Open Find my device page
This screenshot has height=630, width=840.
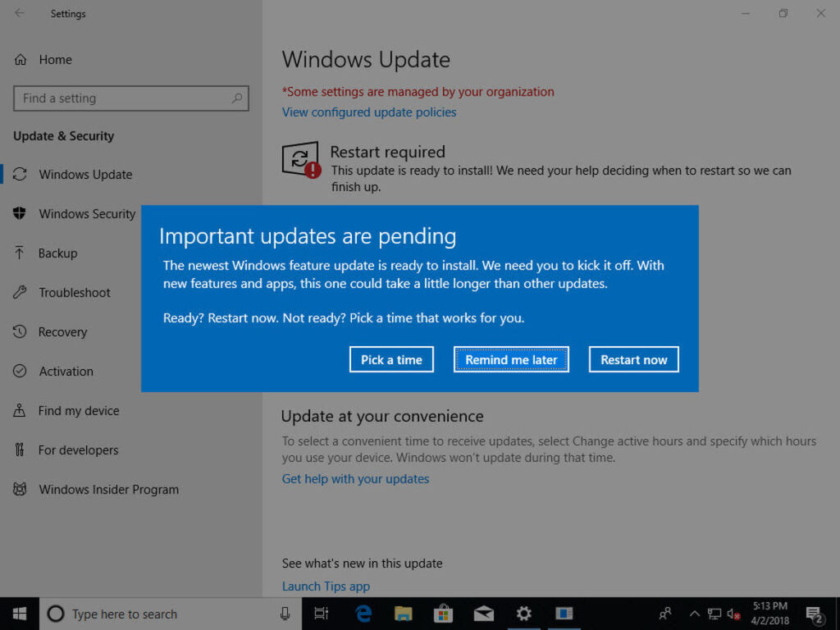[x=78, y=411]
